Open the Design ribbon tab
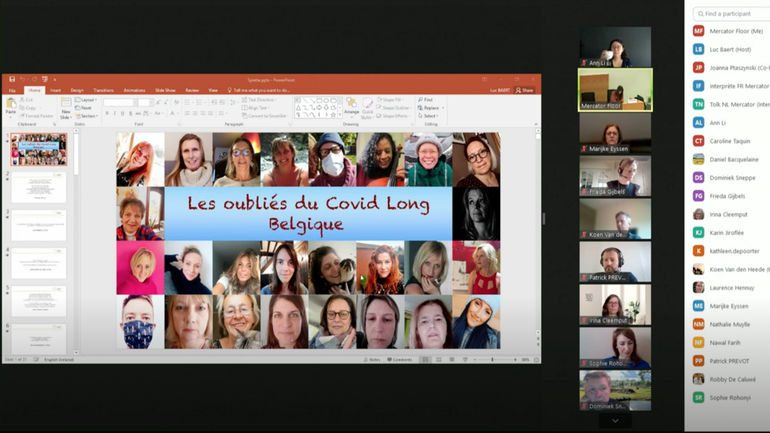 tap(77, 90)
